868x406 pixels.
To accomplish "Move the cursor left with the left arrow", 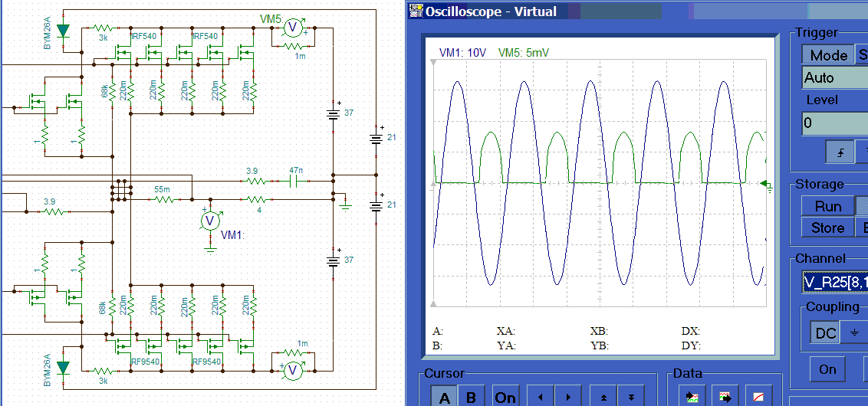I will click(541, 397).
